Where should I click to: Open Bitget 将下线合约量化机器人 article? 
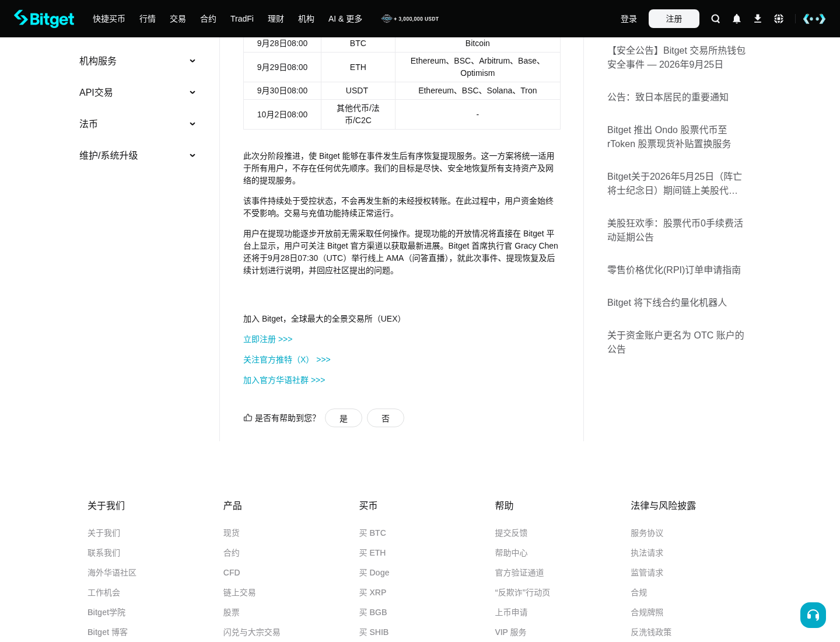667,302
